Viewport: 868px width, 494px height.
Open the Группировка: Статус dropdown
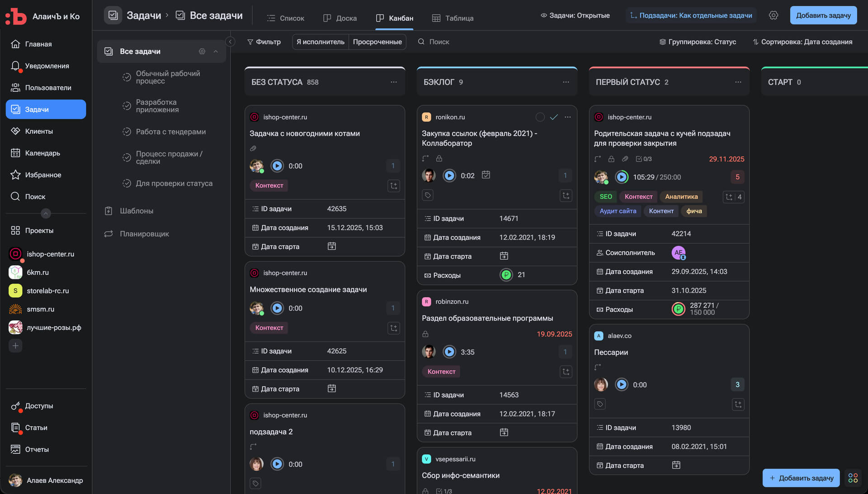[698, 42]
